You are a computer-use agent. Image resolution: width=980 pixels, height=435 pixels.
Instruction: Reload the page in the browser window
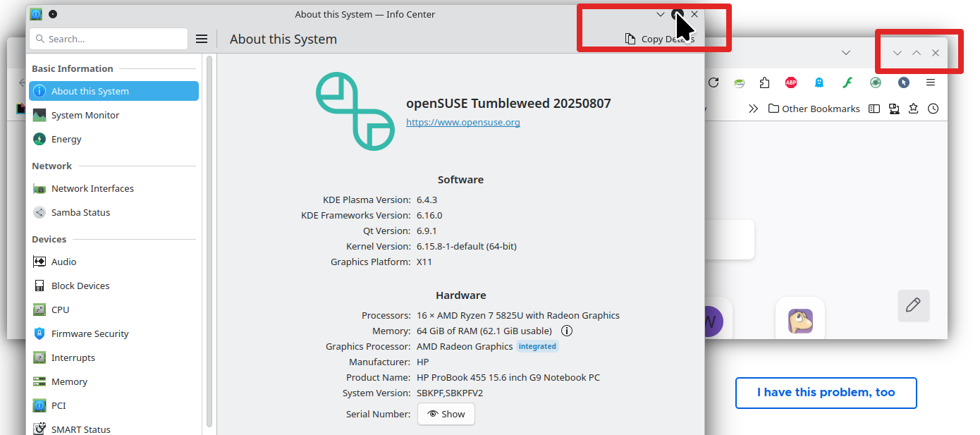[713, 82]
